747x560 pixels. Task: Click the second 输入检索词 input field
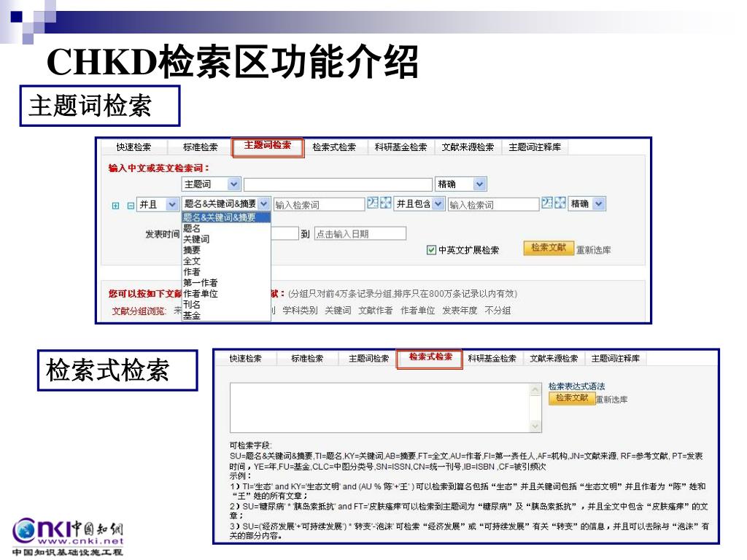tap(494, 205)
